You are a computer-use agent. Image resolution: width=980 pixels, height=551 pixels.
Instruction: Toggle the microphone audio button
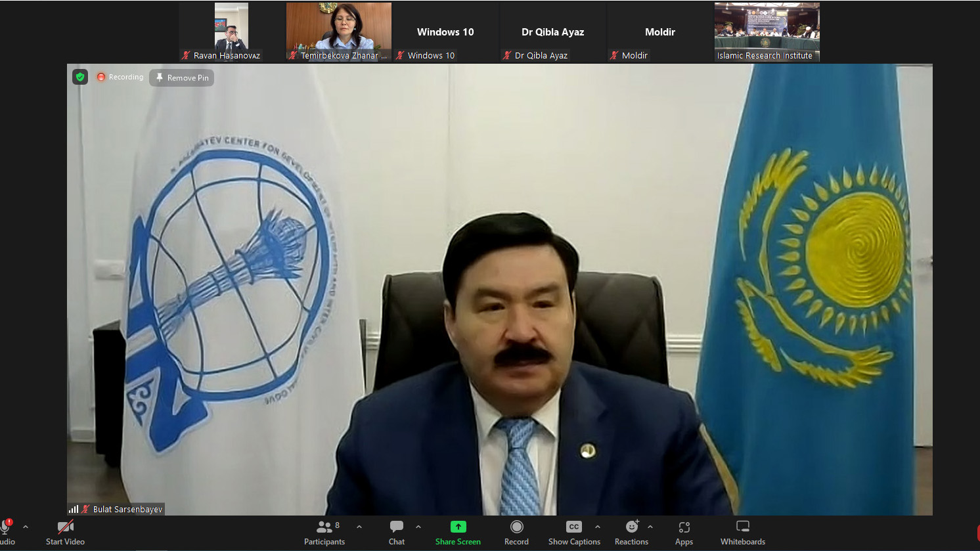tap(6, 529)
